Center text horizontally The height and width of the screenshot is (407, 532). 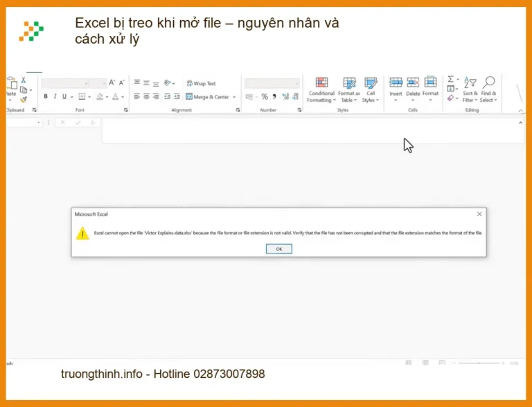click(146, 96)
